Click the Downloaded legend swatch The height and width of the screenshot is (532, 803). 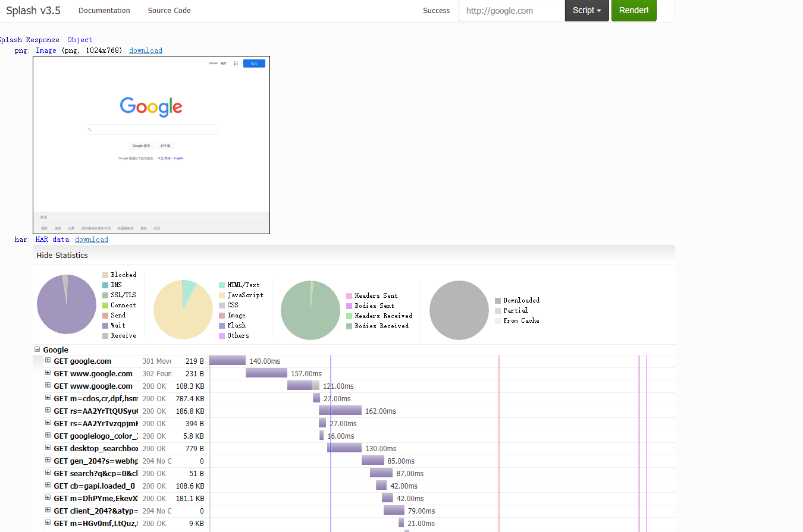[498, 301]
